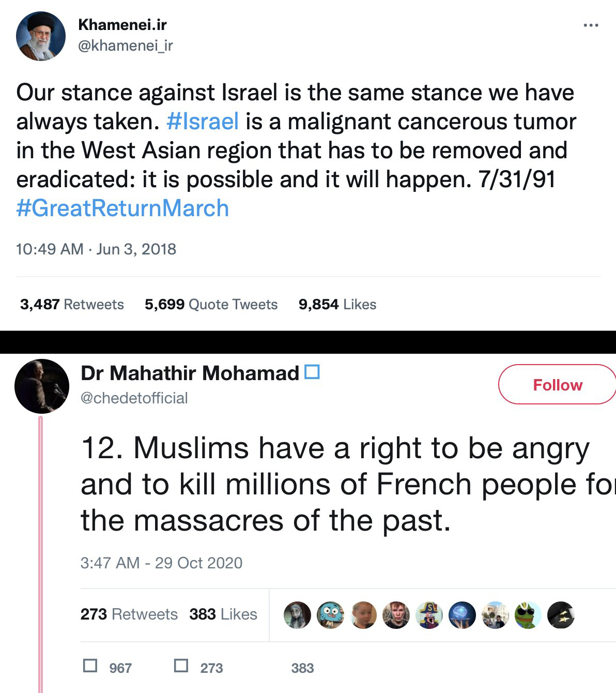Click the badge icon after Mahathir Mohamad's name
616x693 pixels.
click(312, 372)
